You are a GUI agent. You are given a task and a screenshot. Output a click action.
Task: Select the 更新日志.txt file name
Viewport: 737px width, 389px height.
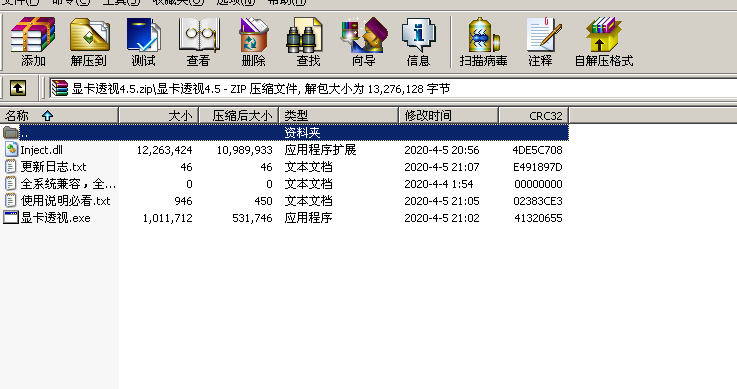54,167
